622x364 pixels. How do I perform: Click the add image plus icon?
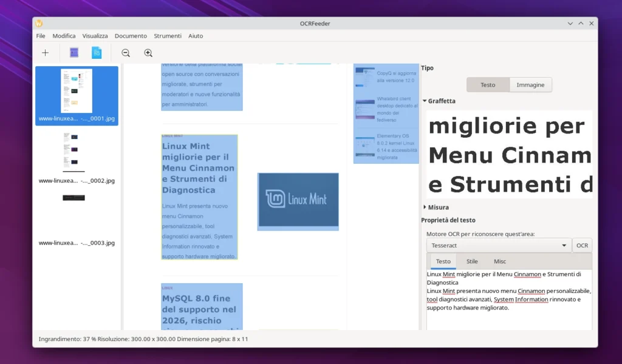[x=45, y=53]
